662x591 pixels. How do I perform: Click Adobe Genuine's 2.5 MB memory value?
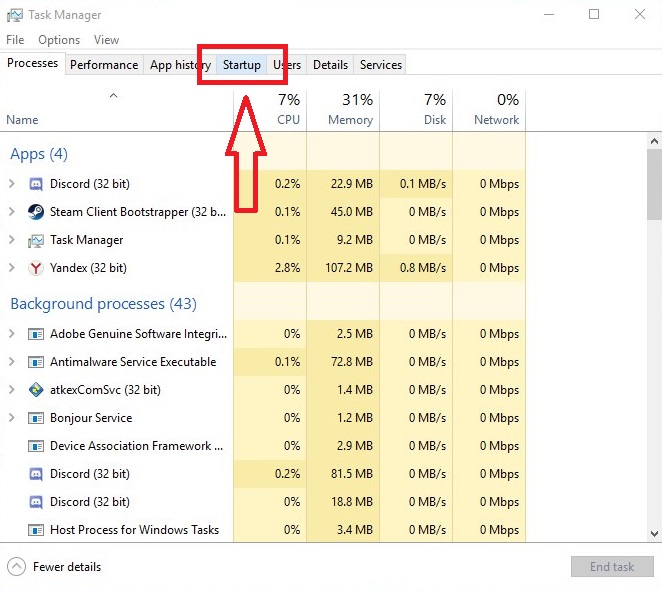coord(355,334)
